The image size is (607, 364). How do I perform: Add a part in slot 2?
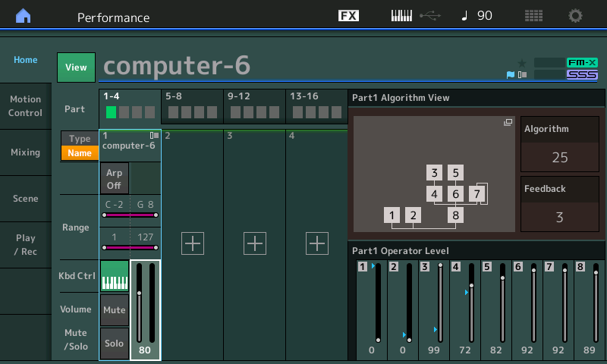[x=193, y=243]
